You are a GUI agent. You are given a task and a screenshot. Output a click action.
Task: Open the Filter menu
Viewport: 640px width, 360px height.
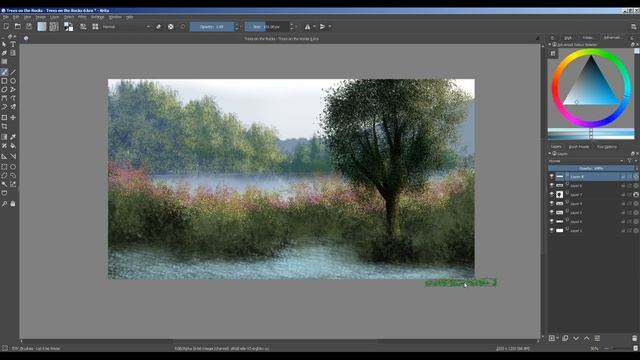coord(82,17)
